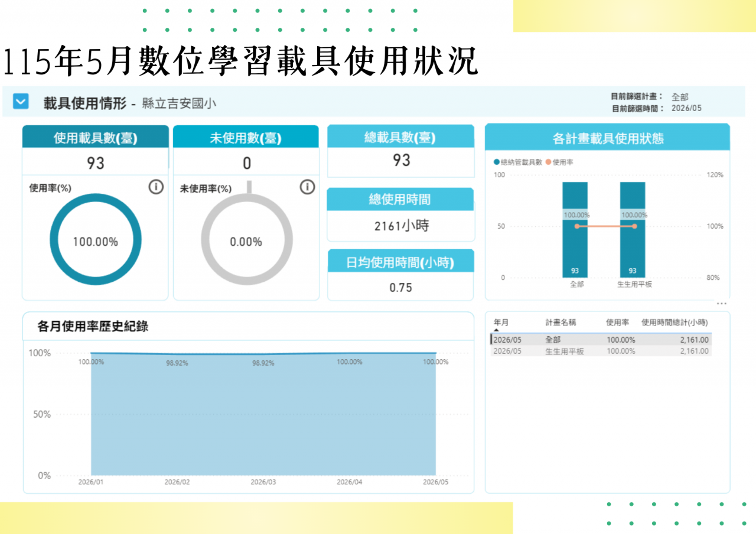Click the 2026/02 data point label 98.92%
This screenshot has height=534, width=756.
pyautogui.click(x=177, y=363)
